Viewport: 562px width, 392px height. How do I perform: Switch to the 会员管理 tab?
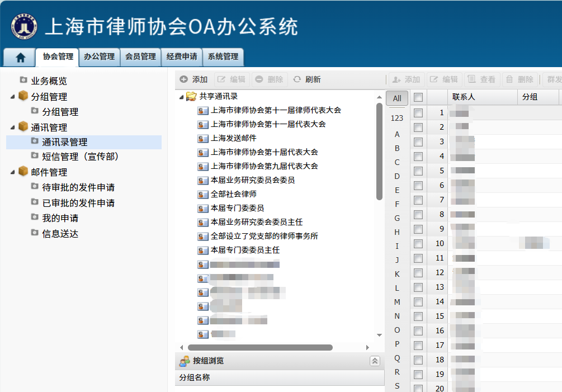pyautogui.click(x=140, y=56)
